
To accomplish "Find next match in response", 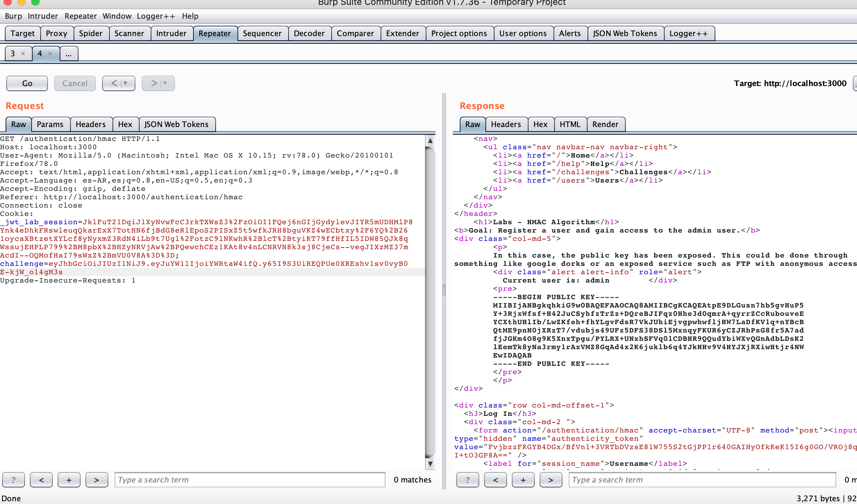I will pos(551,480).
